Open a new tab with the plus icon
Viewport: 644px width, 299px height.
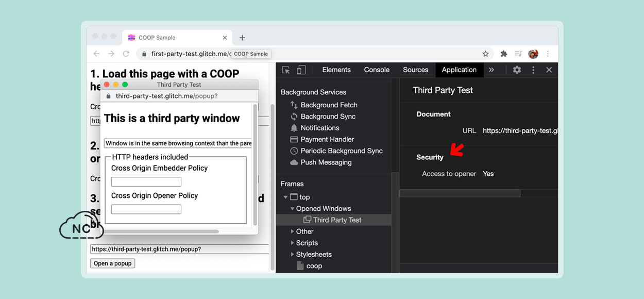tap(242, 38)
